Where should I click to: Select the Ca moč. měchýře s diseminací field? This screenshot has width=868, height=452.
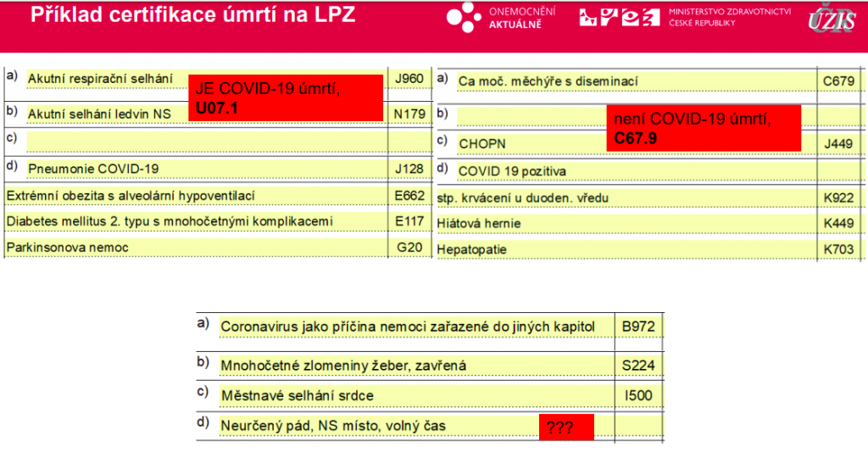click(548, 81)
